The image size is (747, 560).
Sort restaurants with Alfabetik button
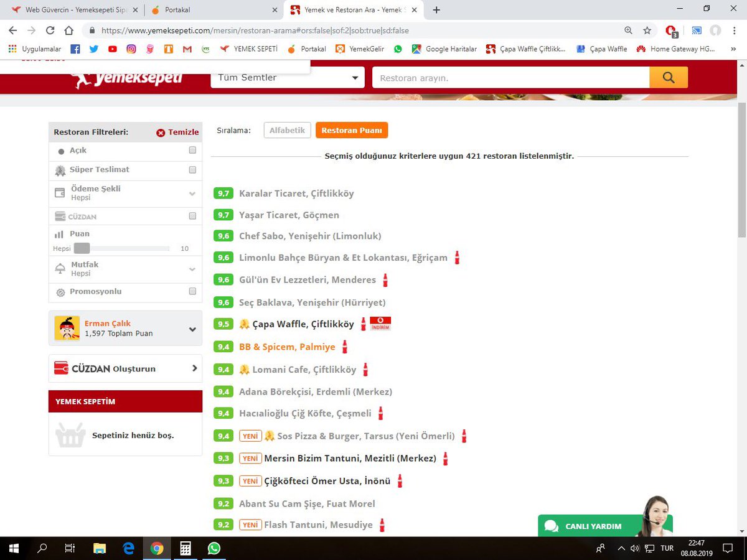(287, 130)
